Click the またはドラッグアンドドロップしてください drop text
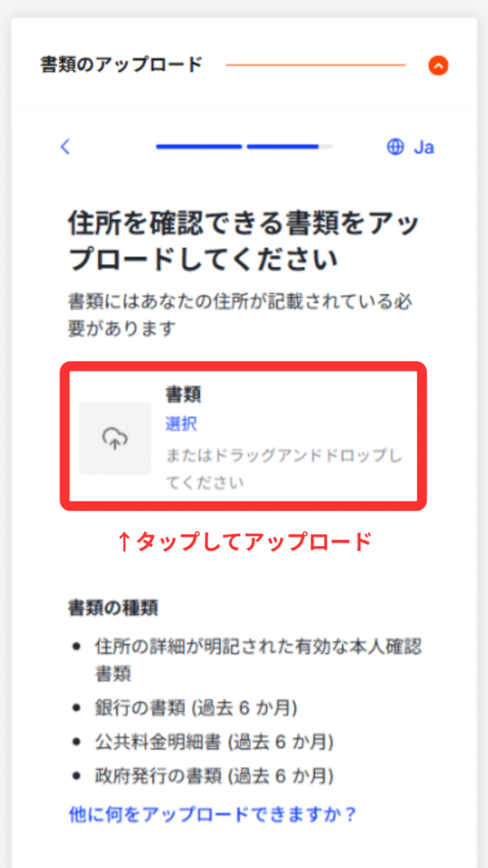Viewport: 488px width, 868px height. click(285, 469)
